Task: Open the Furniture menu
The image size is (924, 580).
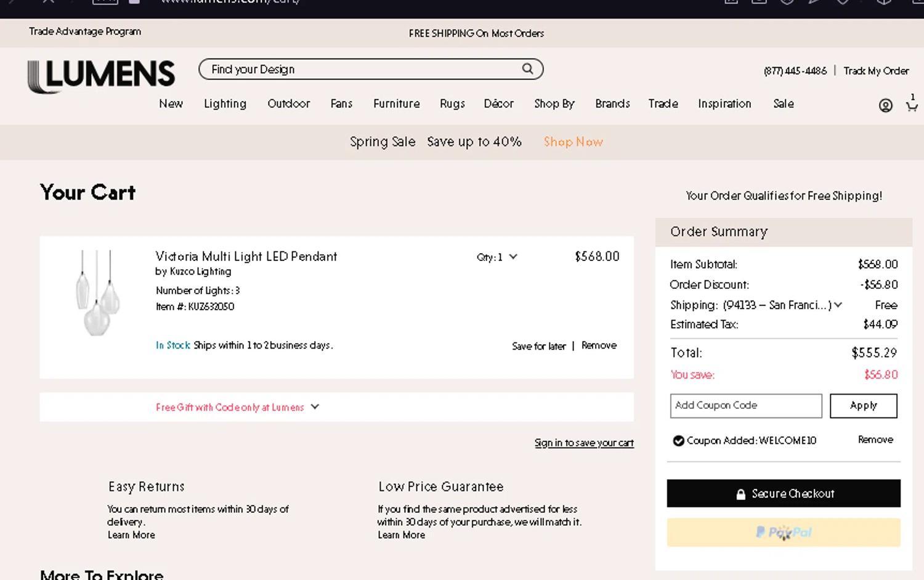Action: click(396, 103)
